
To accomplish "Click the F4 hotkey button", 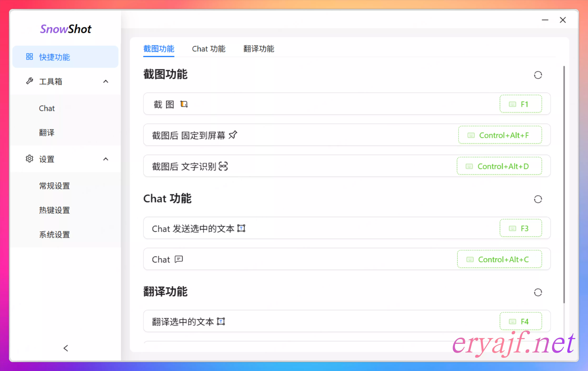I will pyautogui.click(x=521, y=321).
